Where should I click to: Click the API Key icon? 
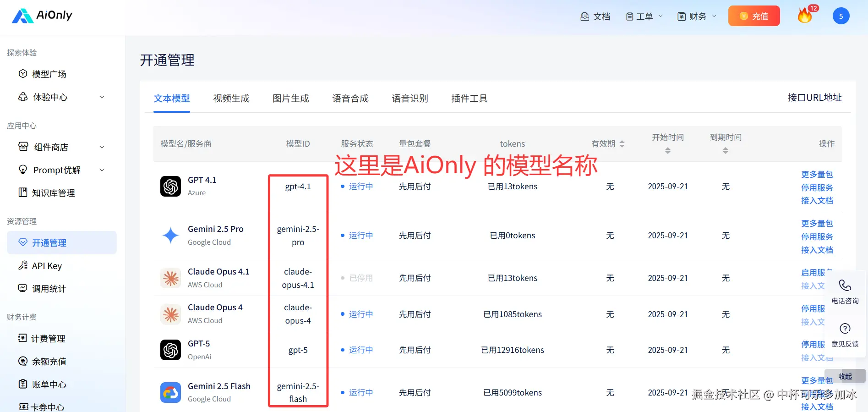tap(23, 265)
